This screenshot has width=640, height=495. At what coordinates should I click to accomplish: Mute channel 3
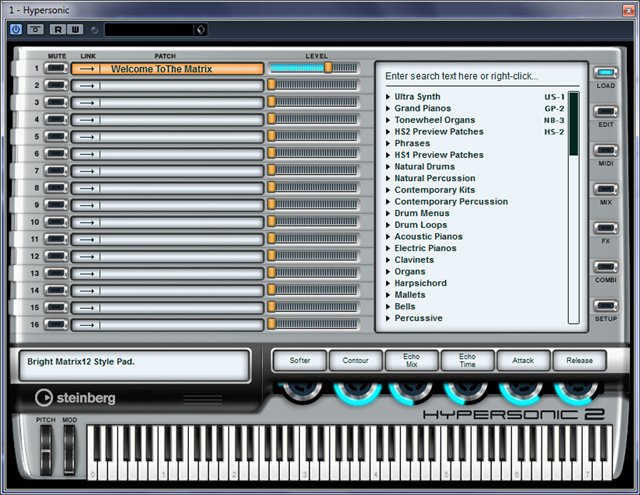point(56,102)
